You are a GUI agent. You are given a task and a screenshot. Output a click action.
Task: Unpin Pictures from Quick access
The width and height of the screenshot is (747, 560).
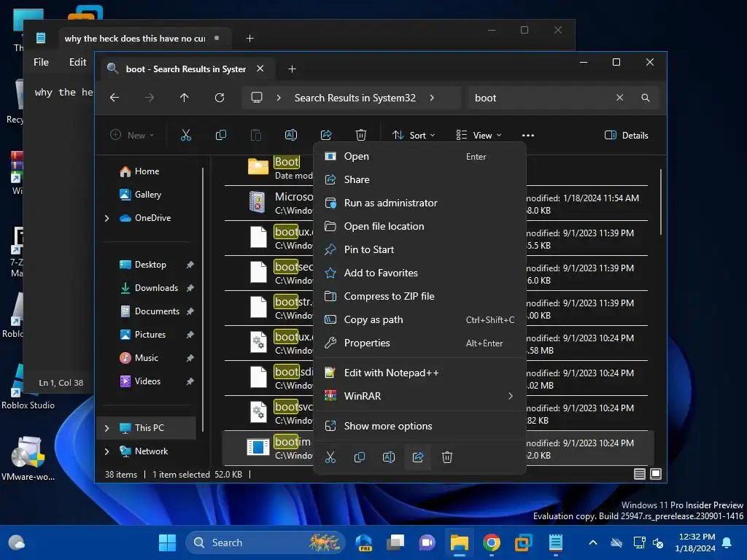(190, 335)
